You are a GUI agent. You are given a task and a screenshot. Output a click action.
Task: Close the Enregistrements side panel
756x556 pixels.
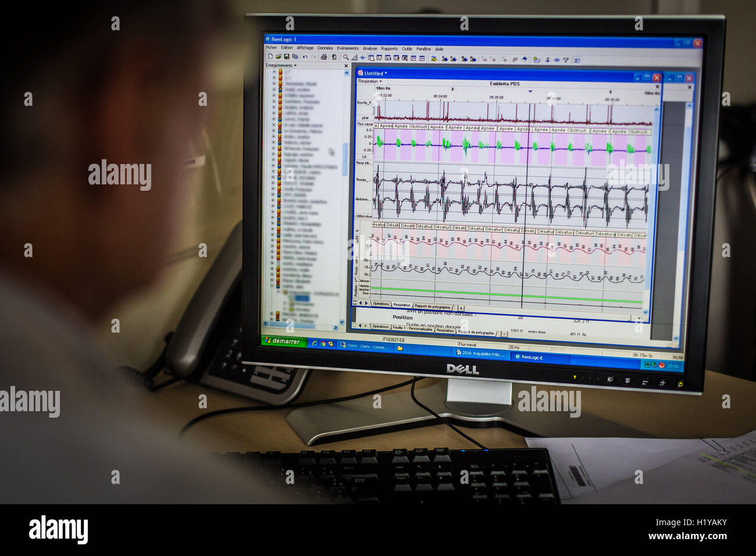[346, 66]
